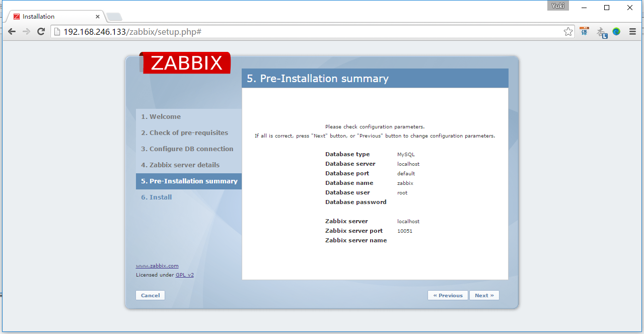Select step 6. Install

[156, 197]
